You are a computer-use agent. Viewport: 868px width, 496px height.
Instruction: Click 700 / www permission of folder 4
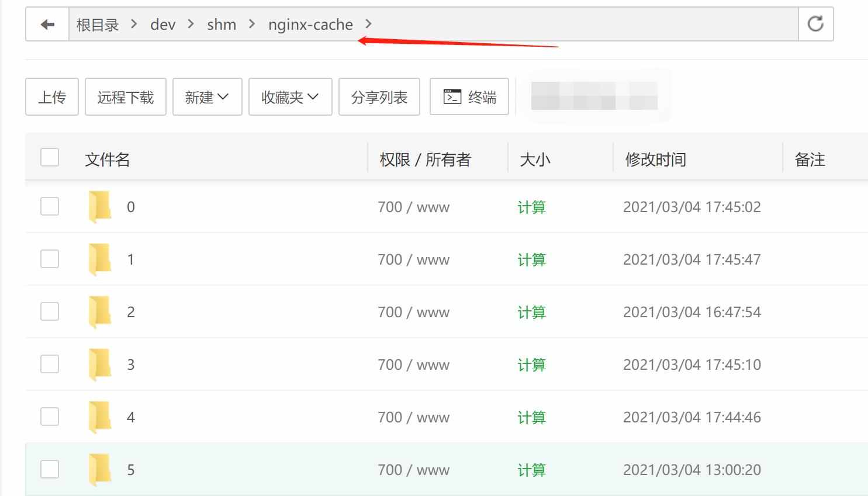414,417
